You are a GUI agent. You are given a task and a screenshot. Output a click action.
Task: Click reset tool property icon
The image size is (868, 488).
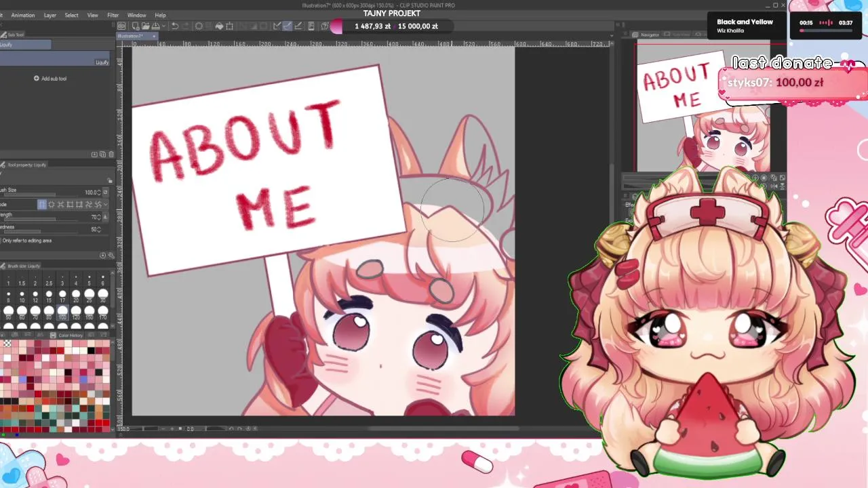point(102,256)
